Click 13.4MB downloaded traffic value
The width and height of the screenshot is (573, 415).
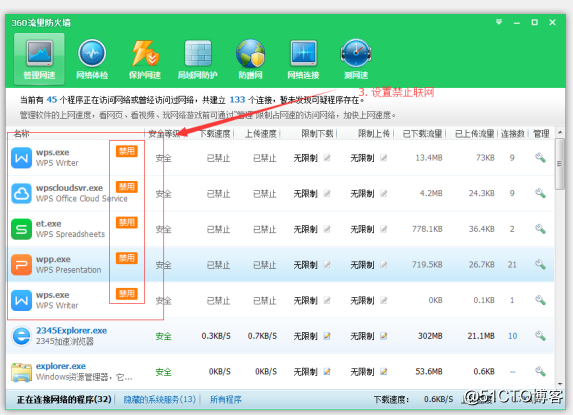(x=429, y=158)
